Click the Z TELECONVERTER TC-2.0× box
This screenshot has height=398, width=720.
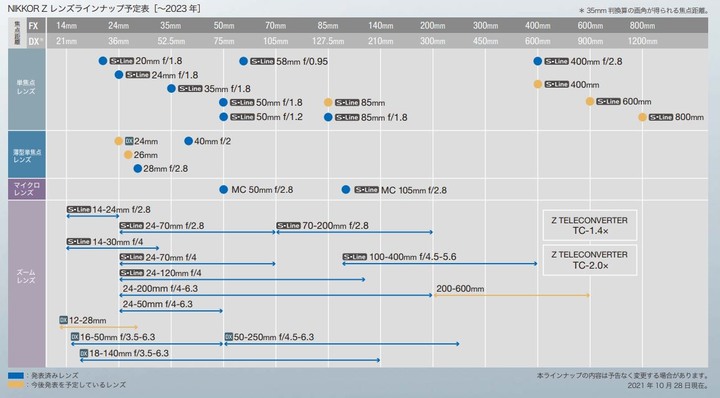(x=590, y=260)
